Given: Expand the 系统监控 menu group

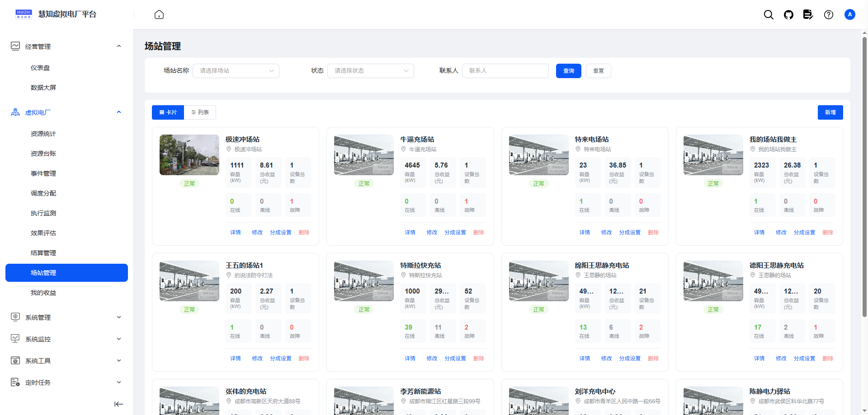Looking at the screenshot, I should pos(119,339).
